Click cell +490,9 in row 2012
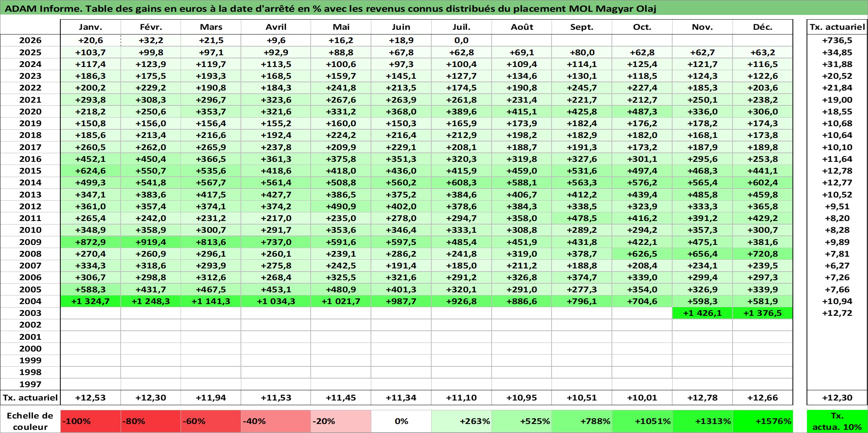 tap(341, 207)
